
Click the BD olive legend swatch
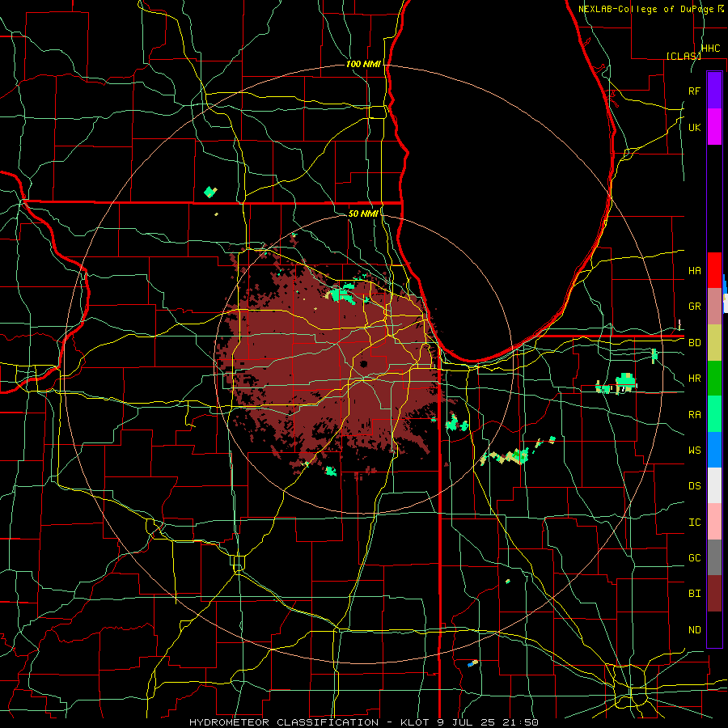pyautogui.click(x=714, y=343)
